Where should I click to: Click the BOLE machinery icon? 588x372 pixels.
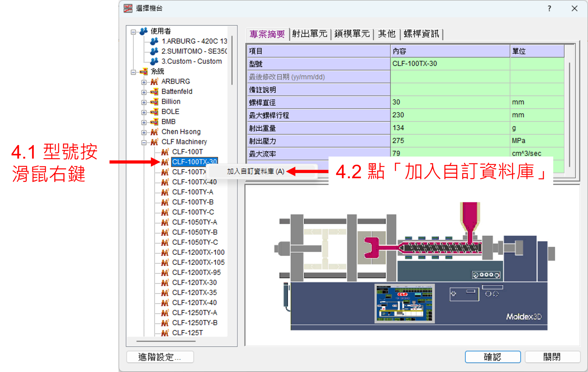[x=155, y=112]
